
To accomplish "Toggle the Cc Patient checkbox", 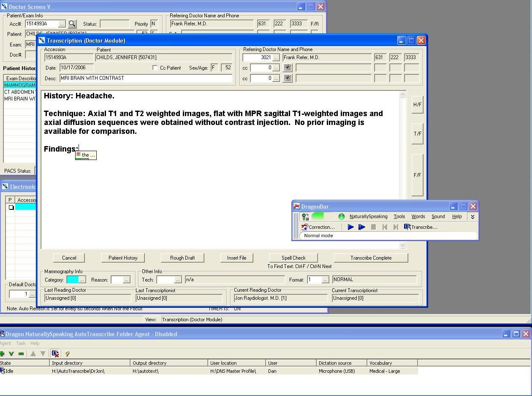I will coord(155,68).
